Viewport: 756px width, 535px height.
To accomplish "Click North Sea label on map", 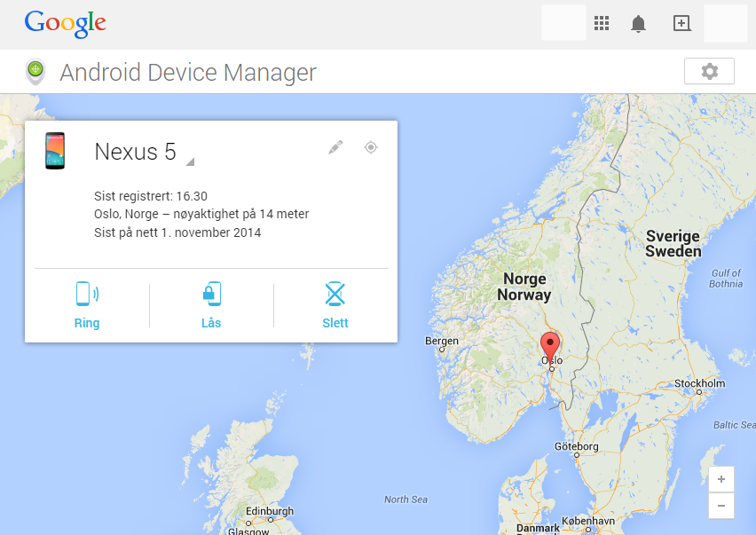I will (x=406, y=500).
